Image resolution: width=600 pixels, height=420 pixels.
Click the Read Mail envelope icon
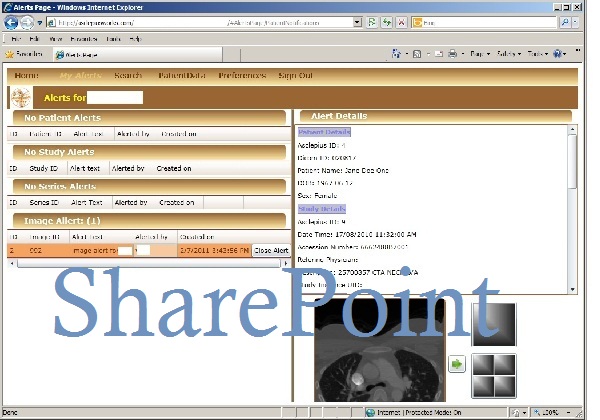(x=439, y=54)
